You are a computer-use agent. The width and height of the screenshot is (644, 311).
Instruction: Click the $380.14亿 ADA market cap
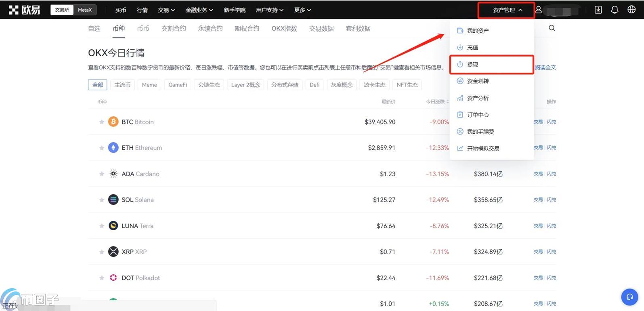pos(488,174)
